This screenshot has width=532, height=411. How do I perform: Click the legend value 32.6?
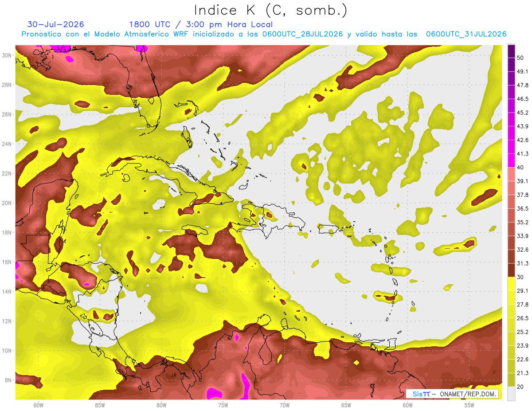tap(523, 250)
